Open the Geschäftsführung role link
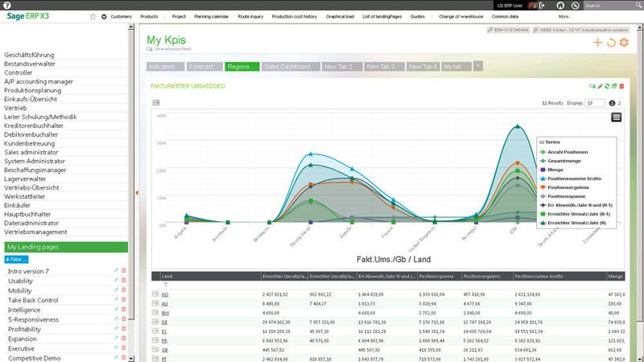 (29, 55)
